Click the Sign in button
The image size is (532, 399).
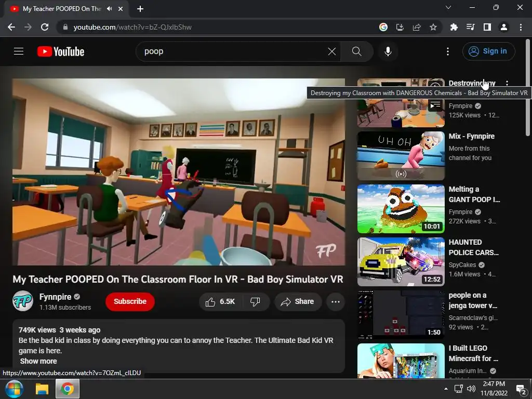point(488,51)
